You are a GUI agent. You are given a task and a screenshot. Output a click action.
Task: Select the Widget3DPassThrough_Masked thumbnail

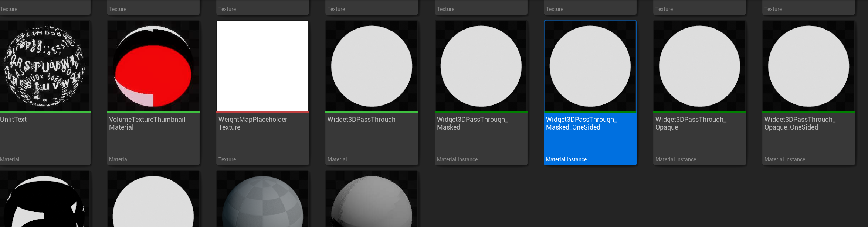pyautogui.click(x=481, y=66)
